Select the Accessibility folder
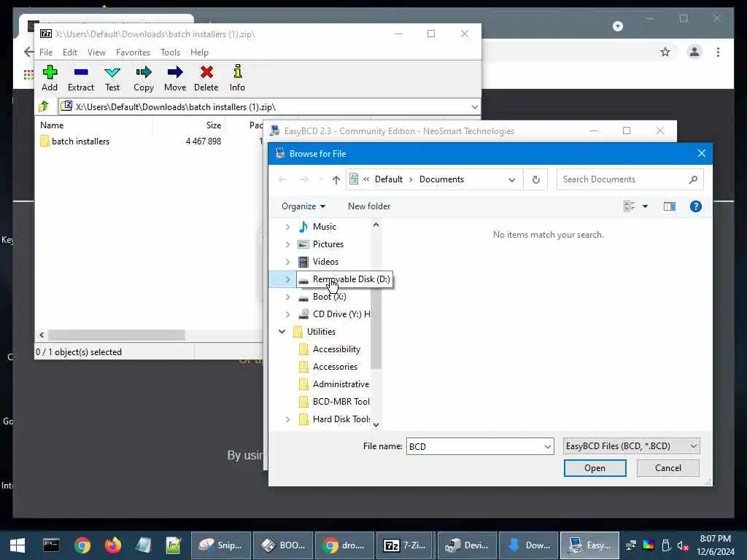The height and width of the screenshot is (560, 747). tap(336, 349)
